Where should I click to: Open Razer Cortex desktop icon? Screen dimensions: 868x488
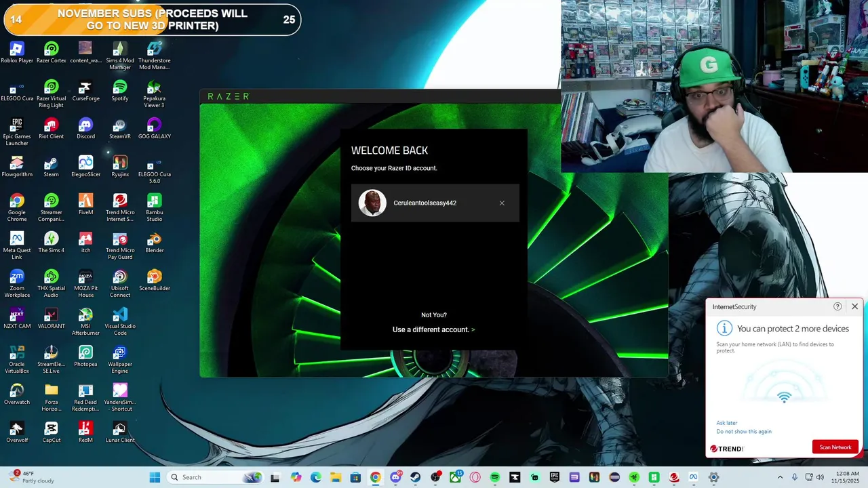[51, 52]
